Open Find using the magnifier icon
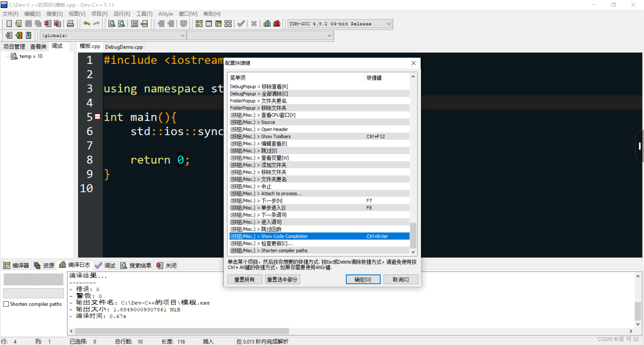The height and width of the screenshot is (345, 644). [x=111, y=23]
